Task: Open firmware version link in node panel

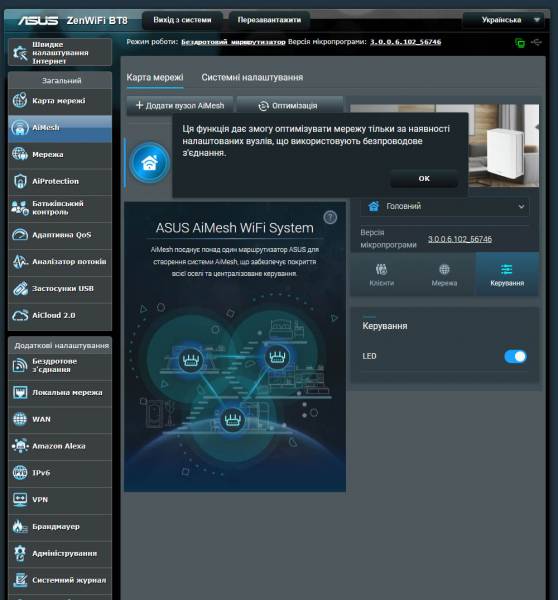Action: (x=460, y=239)
